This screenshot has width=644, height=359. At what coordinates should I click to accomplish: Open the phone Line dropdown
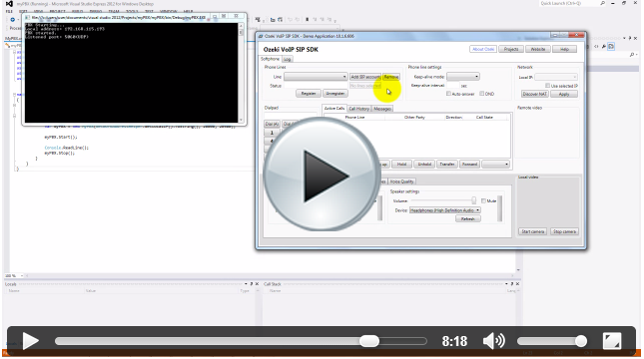[316, 77]
